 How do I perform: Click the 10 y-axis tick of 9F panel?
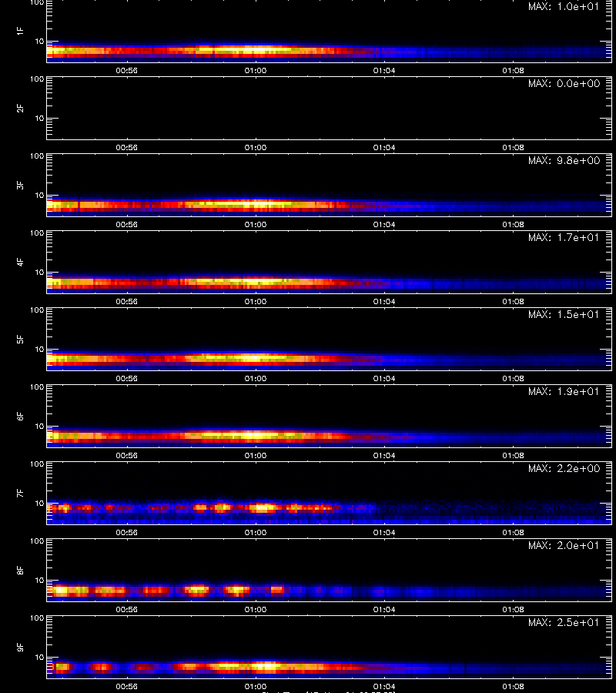(x=39, y=658)
